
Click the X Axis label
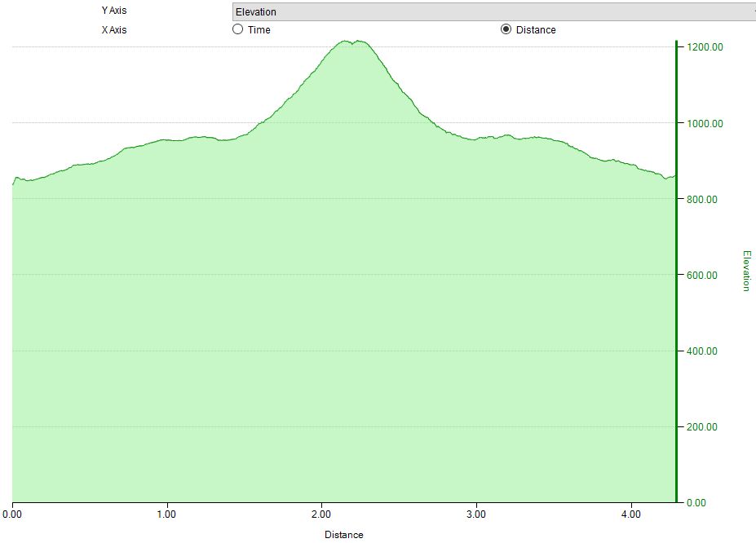click(114, 30)
